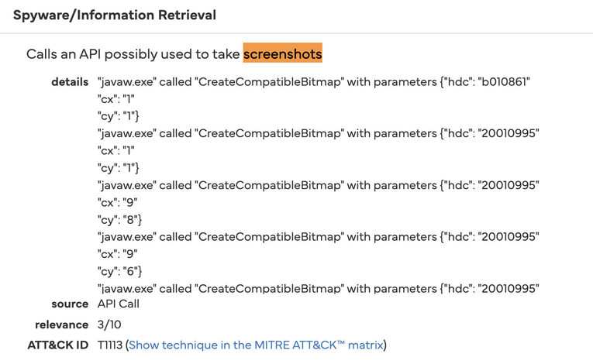Click the "cy": "8" parameter line

coord(119,219)
